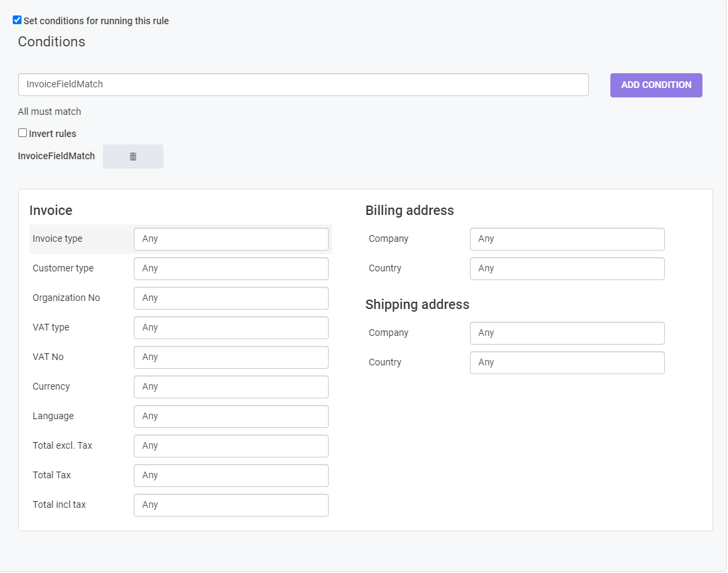
Task: Open Billing address Country field
Action: [567, 269]
